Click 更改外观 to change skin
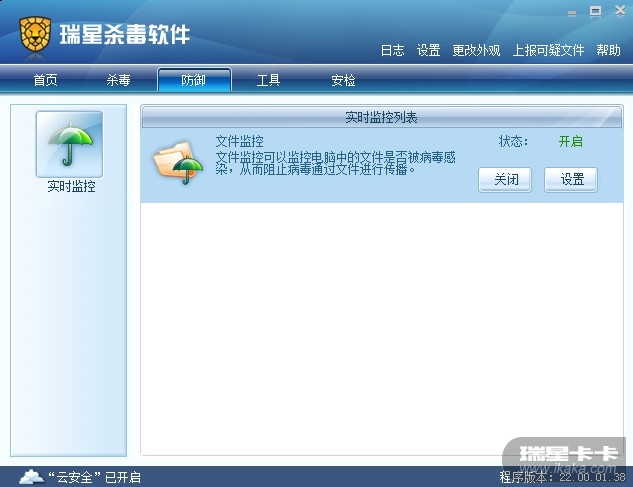The width and height of the screenshot is (633, 487). click(476, 50)
